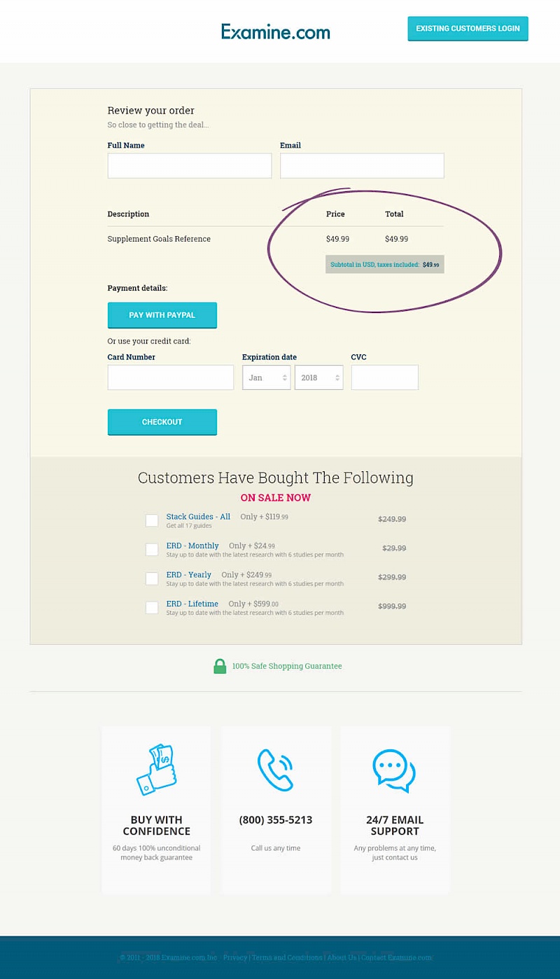Click the green padlock safe shopping icon
Screen dimensions: 560x979
(x=220, y=666)
